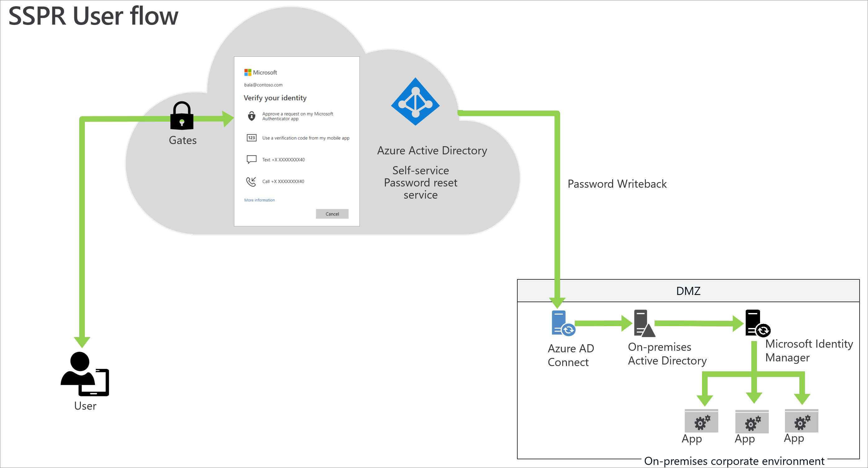This screenshot has width=868, height=468.
Task: Click the incoming phone call icon
Action: pyautogui.click(x=251, y=181)
